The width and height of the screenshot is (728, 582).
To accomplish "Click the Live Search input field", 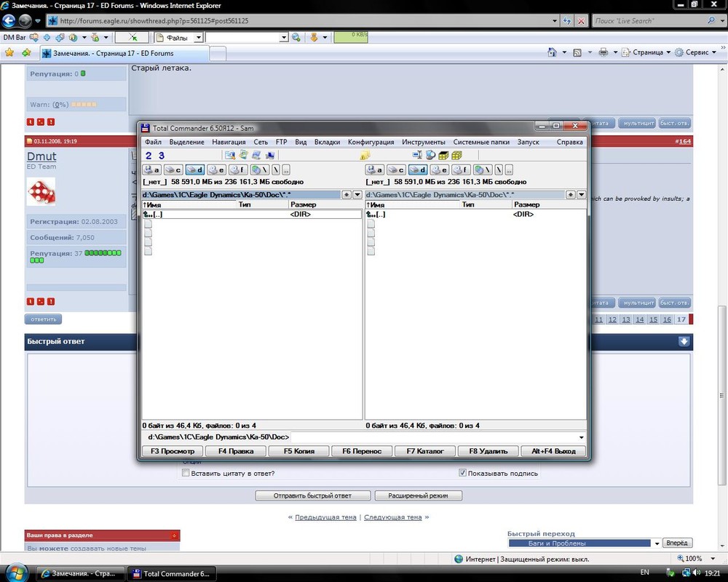I will 649,21.
